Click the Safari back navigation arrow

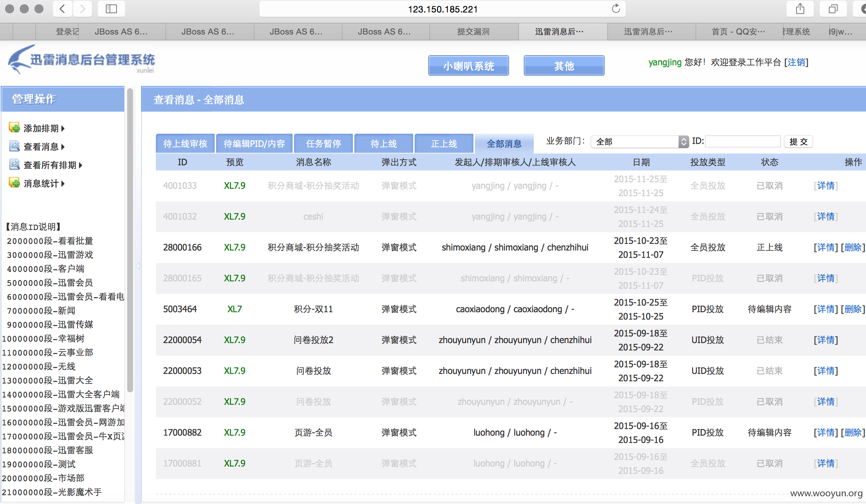tap(62, 9)
